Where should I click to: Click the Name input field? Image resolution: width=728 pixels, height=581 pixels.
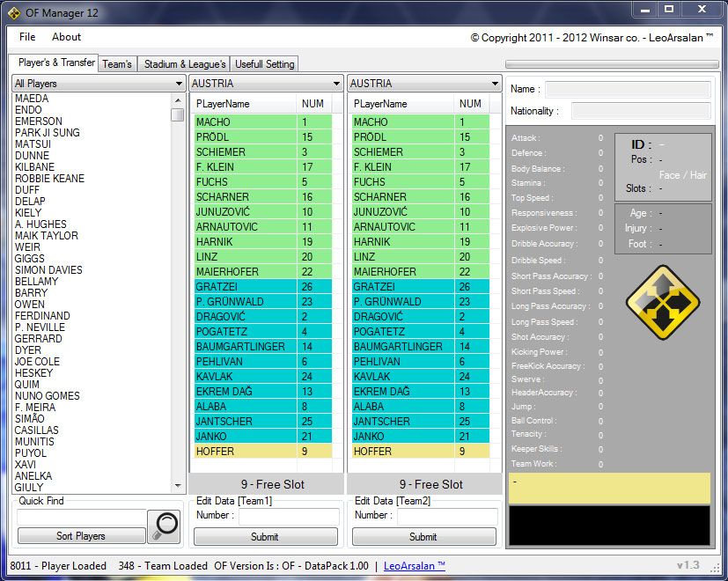pyautogui.click(x=627, y=90)
